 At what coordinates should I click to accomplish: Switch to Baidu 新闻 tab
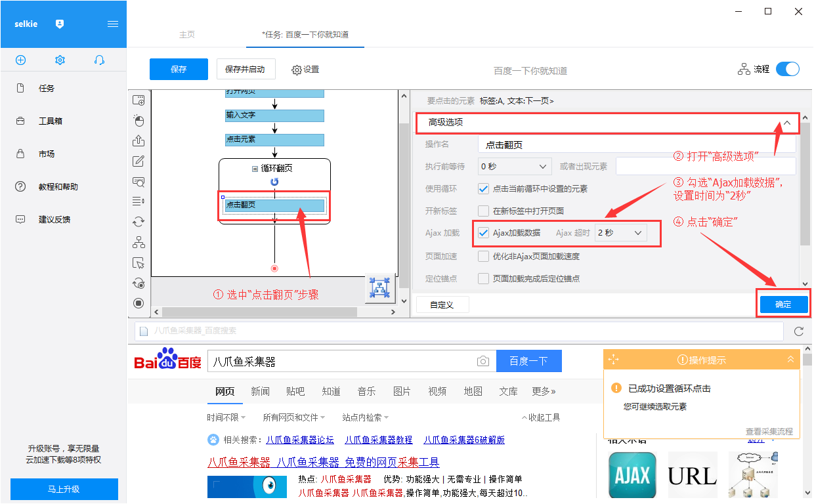click(260, 392)
